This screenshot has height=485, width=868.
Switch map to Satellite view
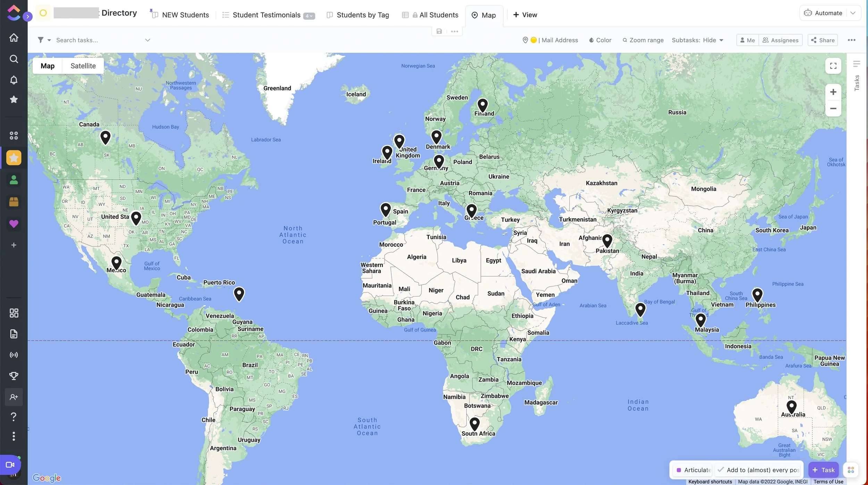tap(83, 66)
